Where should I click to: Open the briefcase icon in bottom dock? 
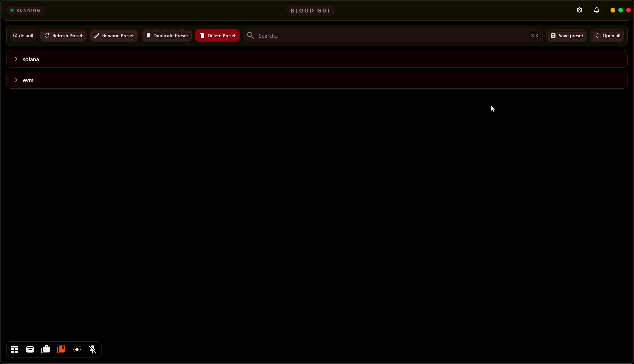[x=46, y=349]
